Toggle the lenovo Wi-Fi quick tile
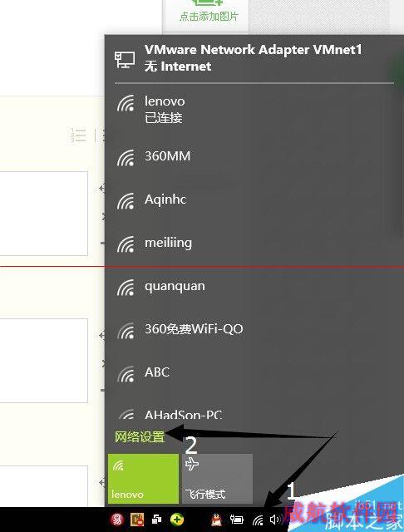 pos(143,479)
